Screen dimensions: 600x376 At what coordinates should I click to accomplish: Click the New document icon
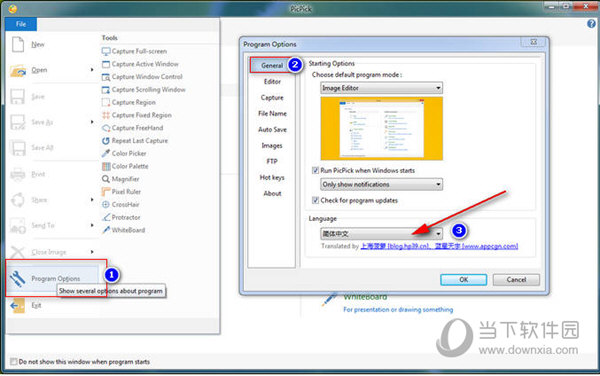18,44
